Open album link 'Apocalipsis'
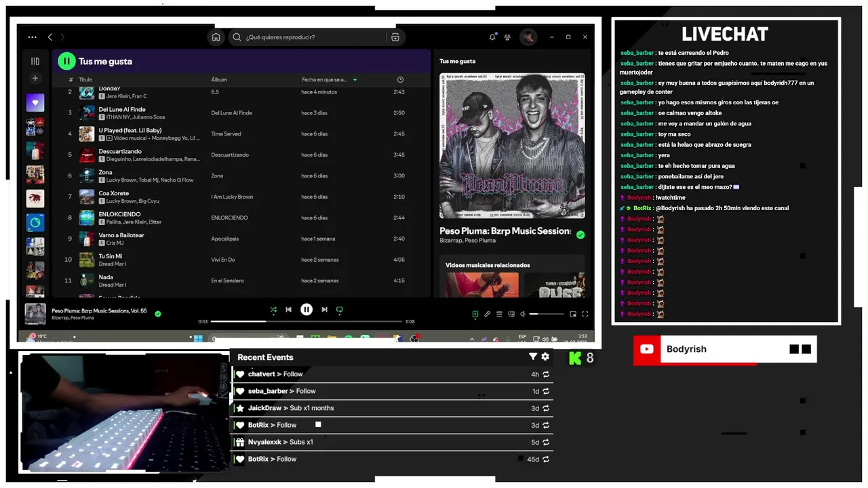 224,239
